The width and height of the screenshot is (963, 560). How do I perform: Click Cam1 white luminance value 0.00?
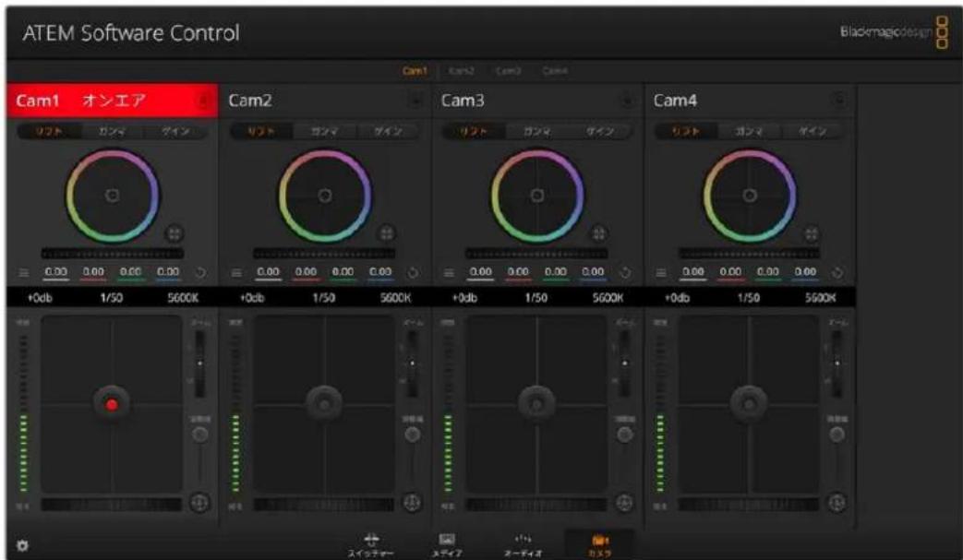coord(56,272)
